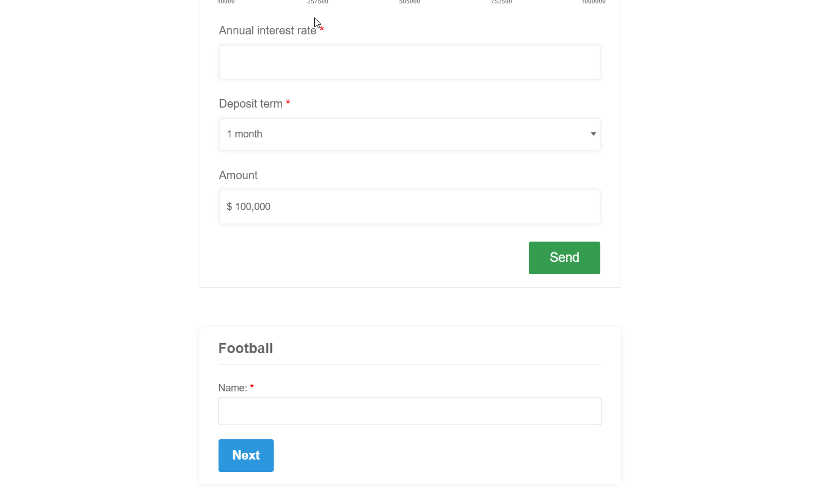Click the Name field in Football form
This screenshot has height=504, width=816.
(x=409, y=412)
